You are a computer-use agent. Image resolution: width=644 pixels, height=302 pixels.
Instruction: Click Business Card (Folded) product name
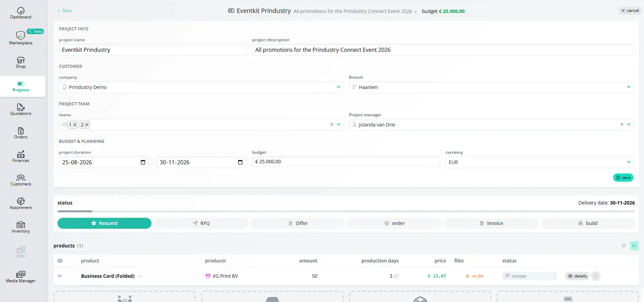pos(108,276)
